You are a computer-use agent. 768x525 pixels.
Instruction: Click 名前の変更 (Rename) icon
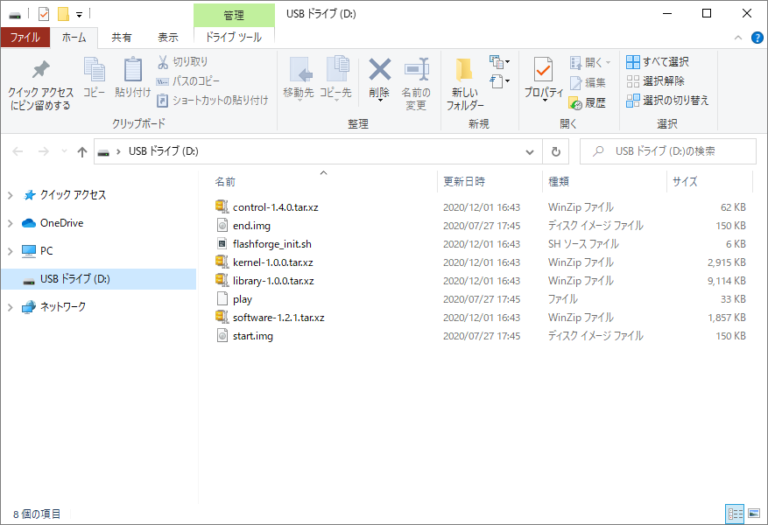(x=416, y=70)
